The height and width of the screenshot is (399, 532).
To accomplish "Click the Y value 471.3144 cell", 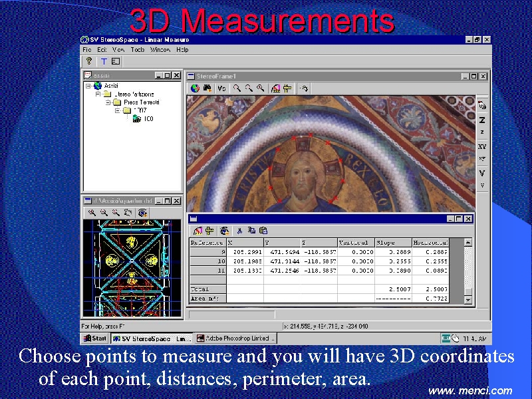I will pyautogui.click(x=282, y=261).
